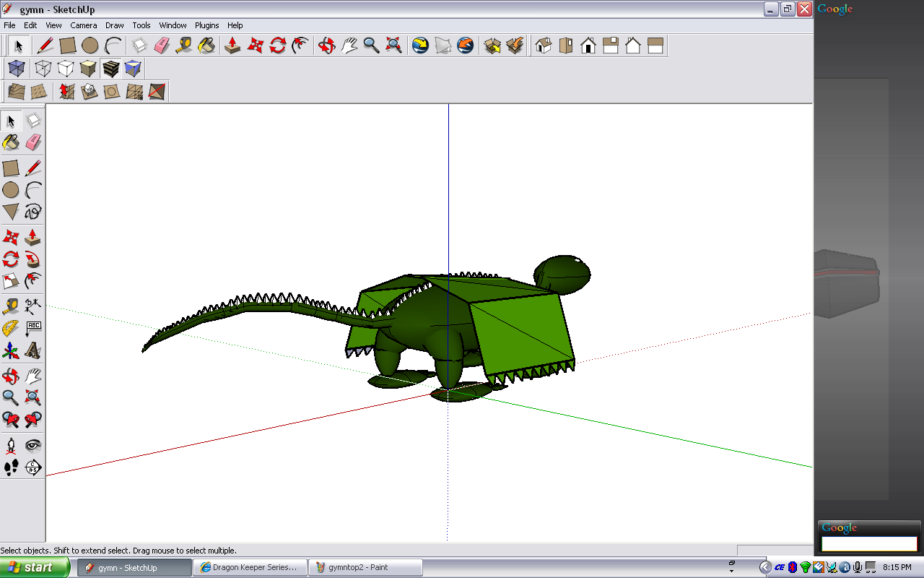
Task: Enable Wireframe face style
Action: tap(43, 69)
